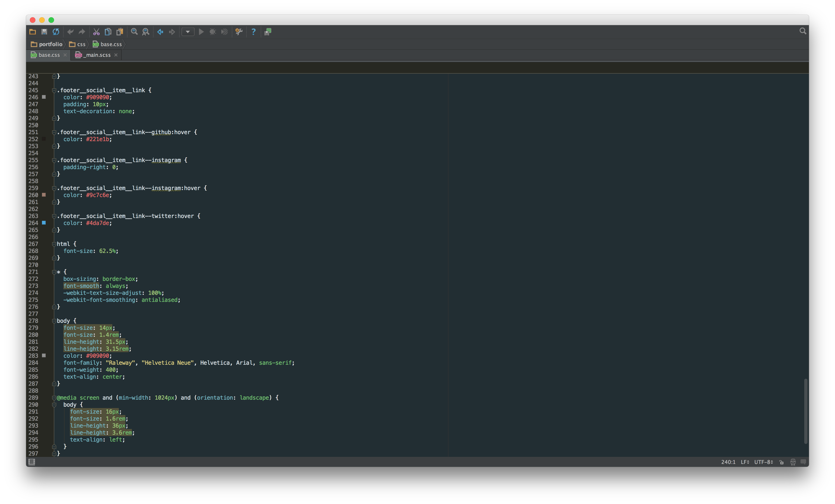Open Find with the magnifier icon

[x=134, y=32]
